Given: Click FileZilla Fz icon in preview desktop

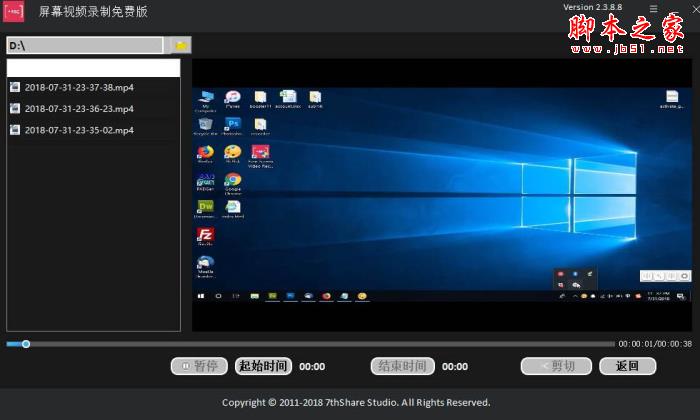Looking at the screenshot, I should [x=205, y=236].
